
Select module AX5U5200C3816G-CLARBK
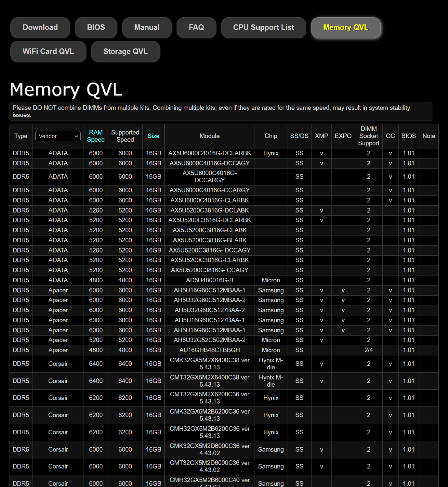(x=210, y=260)
